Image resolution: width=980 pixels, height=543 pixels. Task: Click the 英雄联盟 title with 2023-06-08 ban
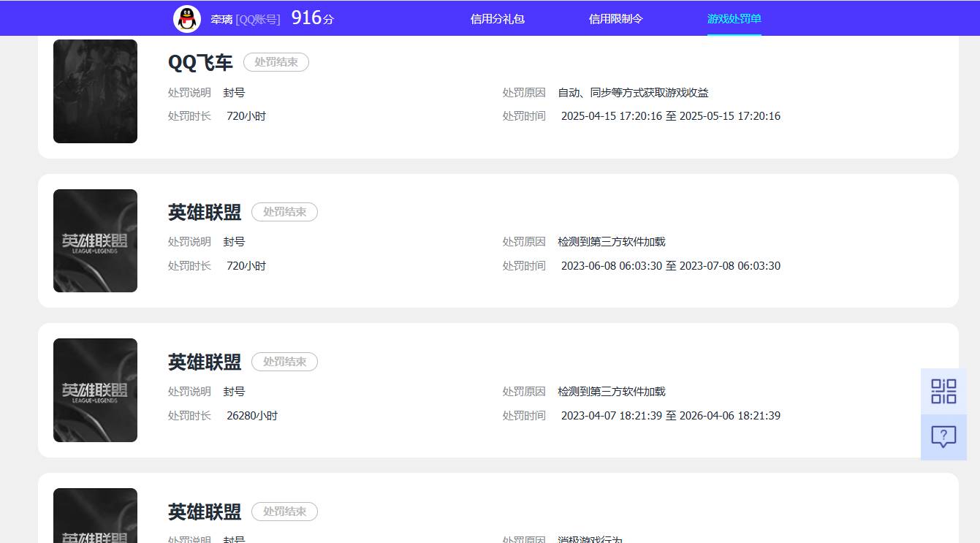(x=205, y=213)
